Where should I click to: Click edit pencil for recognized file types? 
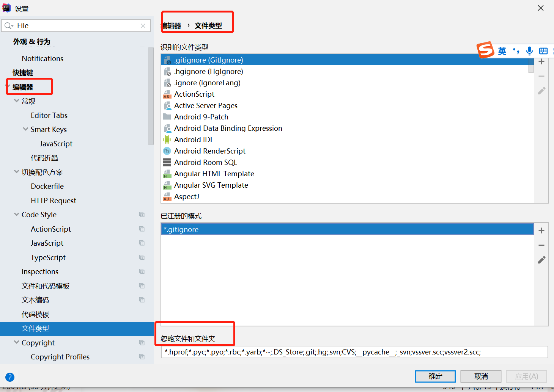click(x=541, y=91)
